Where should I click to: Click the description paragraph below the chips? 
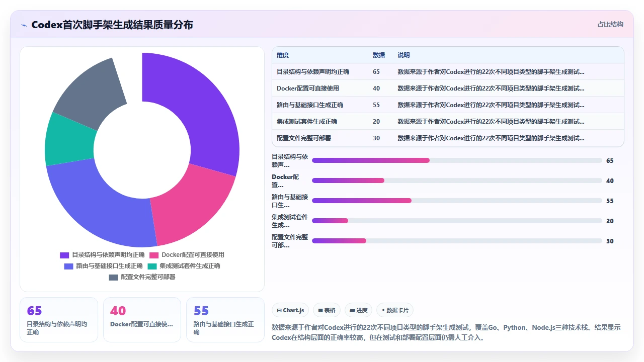[x=447, y=332]
